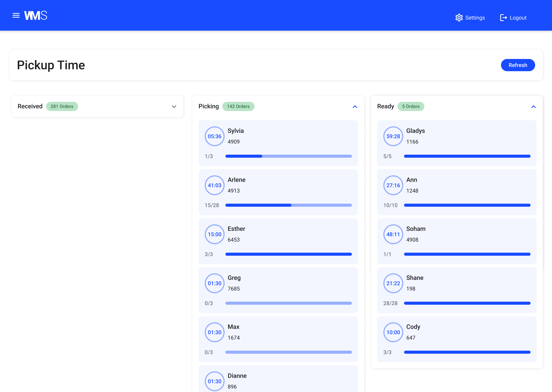Click Arlene's 15/28 progress bar
Image resolution: width=552 pixels, height=392 pixels.
[x=288, y=205]
